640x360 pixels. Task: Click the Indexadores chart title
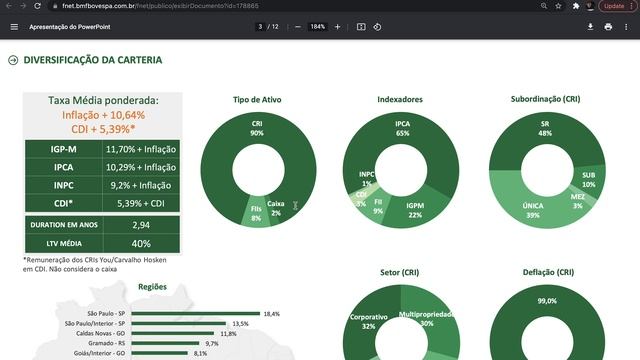click(400, 99)
